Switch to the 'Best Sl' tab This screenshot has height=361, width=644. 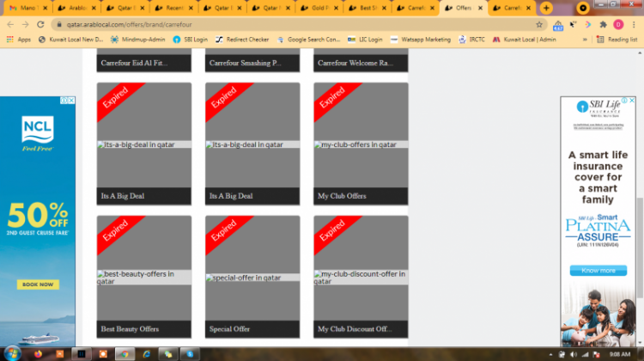tap(368, 8)
